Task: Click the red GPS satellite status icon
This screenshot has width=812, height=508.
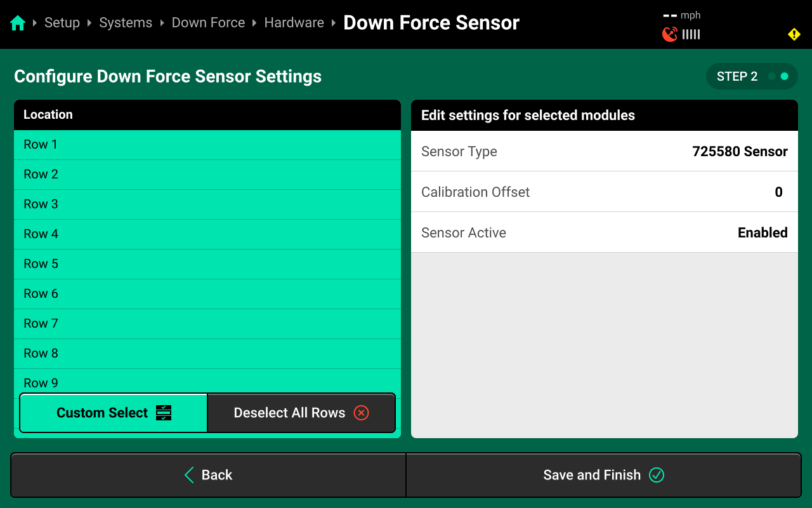Action: 669,34
